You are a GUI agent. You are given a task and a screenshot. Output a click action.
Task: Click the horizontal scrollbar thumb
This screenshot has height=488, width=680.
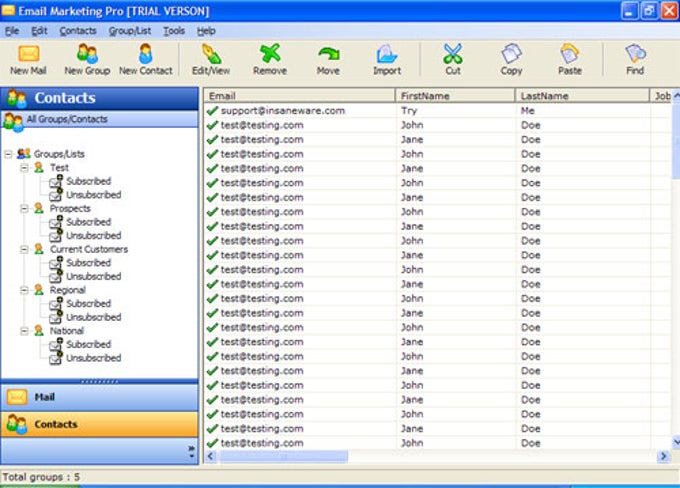[x=283, y=456]
